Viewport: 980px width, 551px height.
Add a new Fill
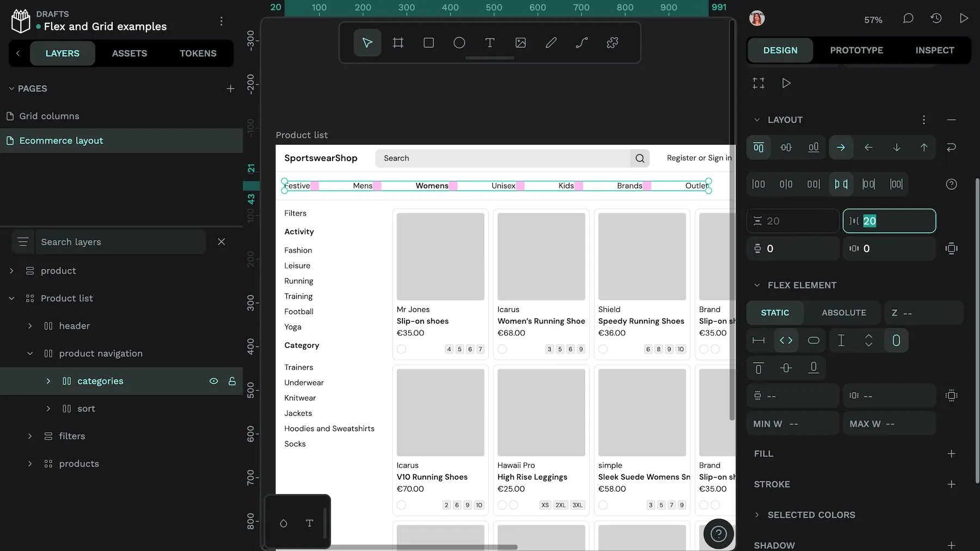click(x=951, y=454)
